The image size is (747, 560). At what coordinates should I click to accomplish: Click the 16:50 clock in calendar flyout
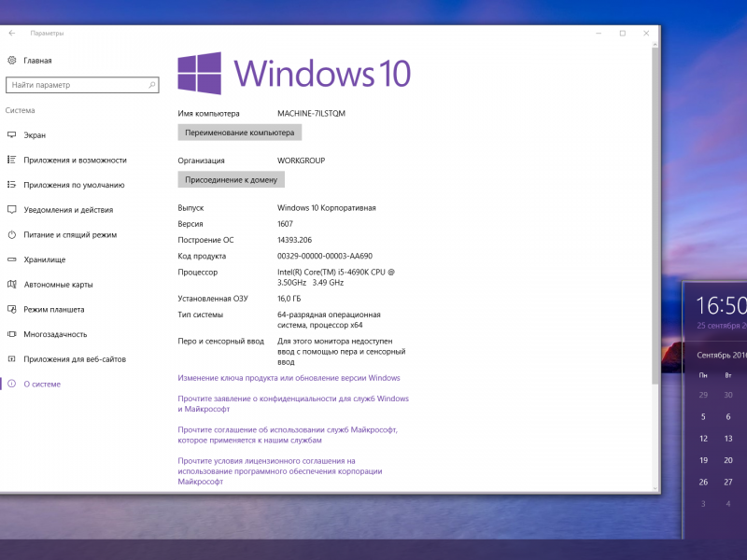point(721,305)
